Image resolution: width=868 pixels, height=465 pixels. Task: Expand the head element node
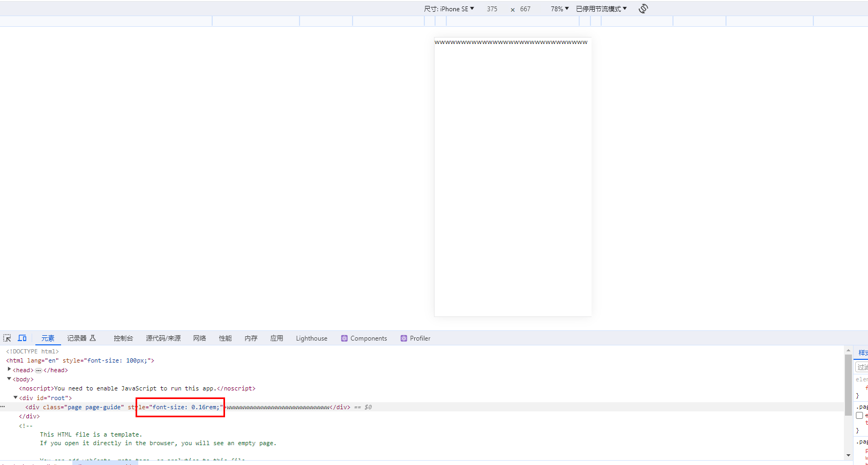(x=9, y=370)
